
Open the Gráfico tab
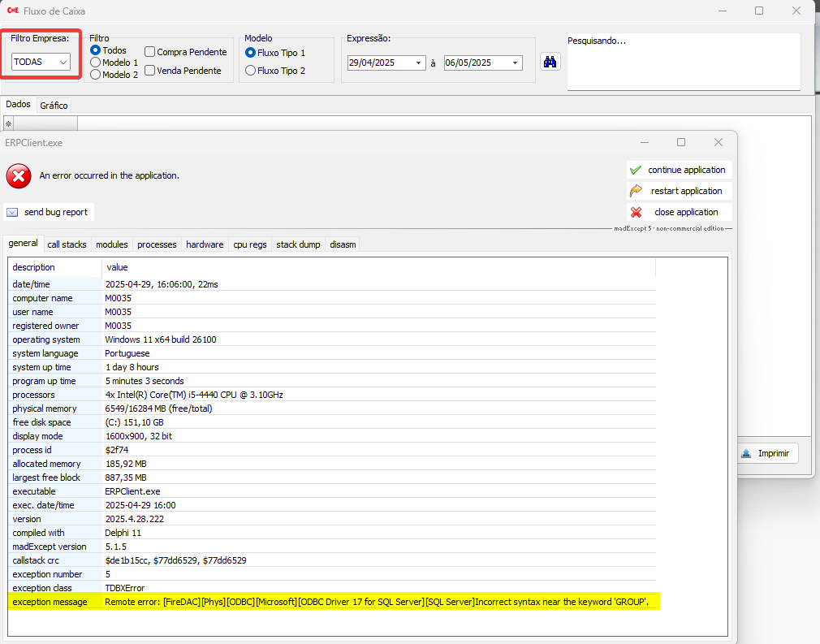54,106
